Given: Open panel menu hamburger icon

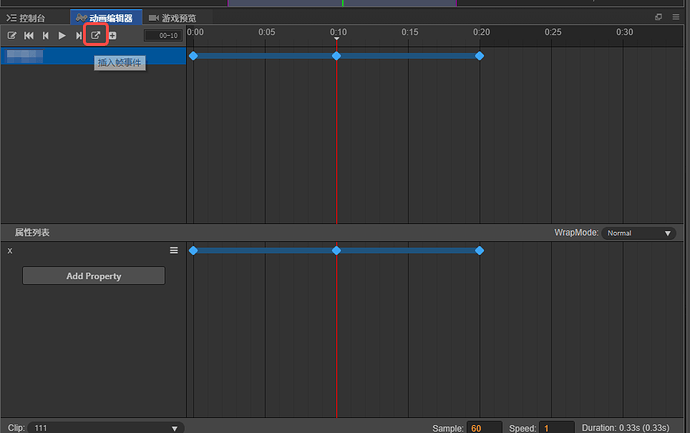Looking at the screenshot, I should [675, 17].
